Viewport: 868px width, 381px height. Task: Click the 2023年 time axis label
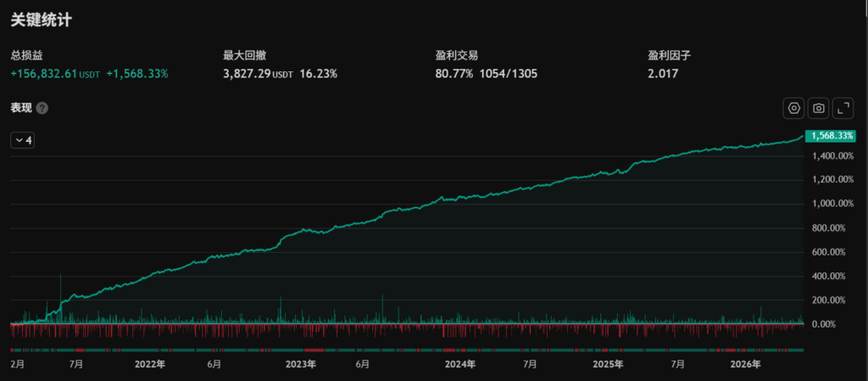click(301, 364)
